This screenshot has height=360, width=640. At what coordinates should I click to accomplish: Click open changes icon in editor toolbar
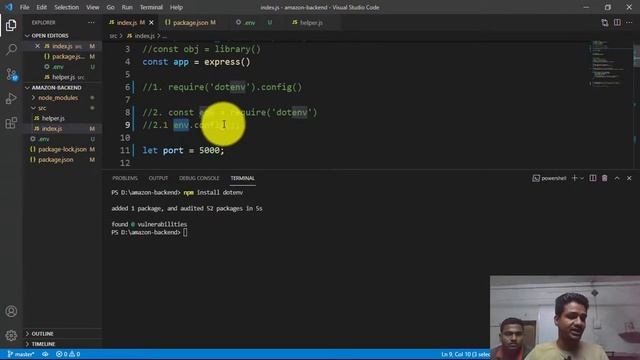tap(604, 22)
